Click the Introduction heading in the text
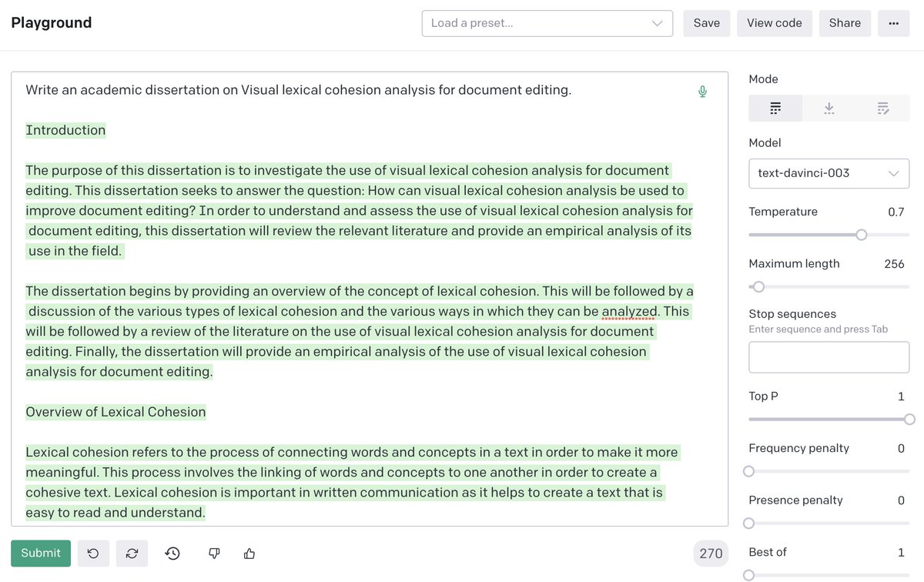Screen dimensions: 924x582 [65, 130]
